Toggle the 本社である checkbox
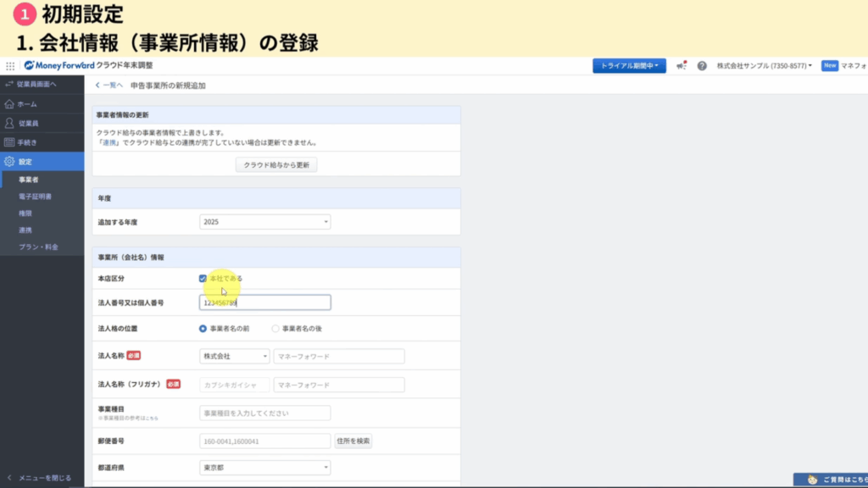Screen dimensions: 868x488 (x=203, y=278)
